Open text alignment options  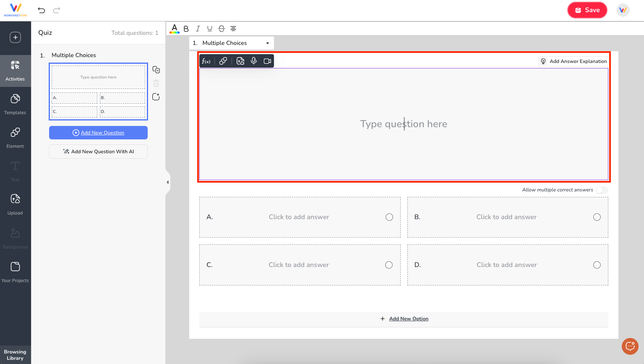233,29
